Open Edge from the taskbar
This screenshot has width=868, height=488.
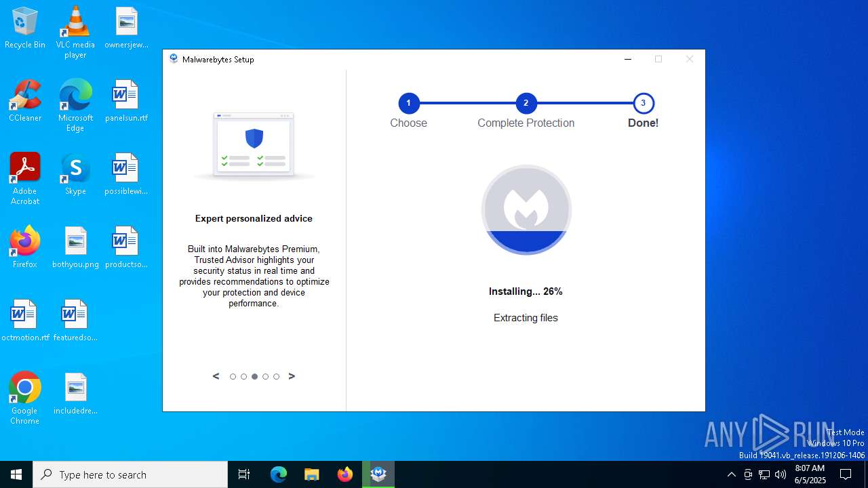tap(279, 474)
